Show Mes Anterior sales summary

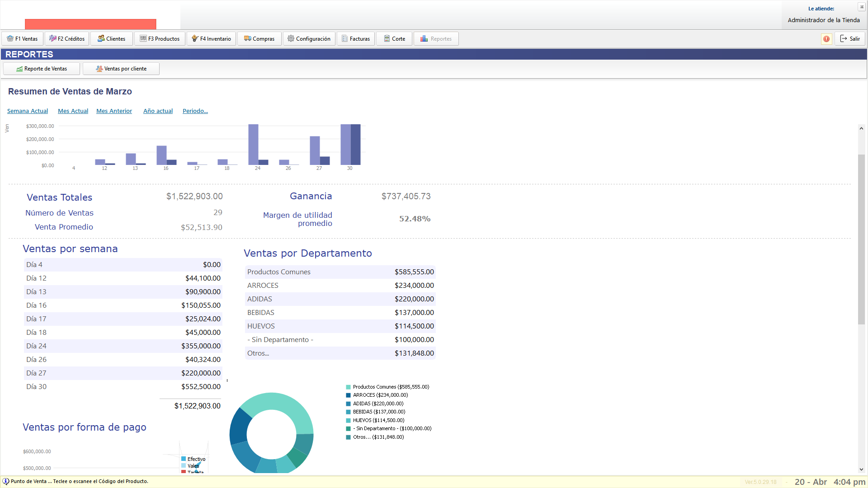pos(114,111)
